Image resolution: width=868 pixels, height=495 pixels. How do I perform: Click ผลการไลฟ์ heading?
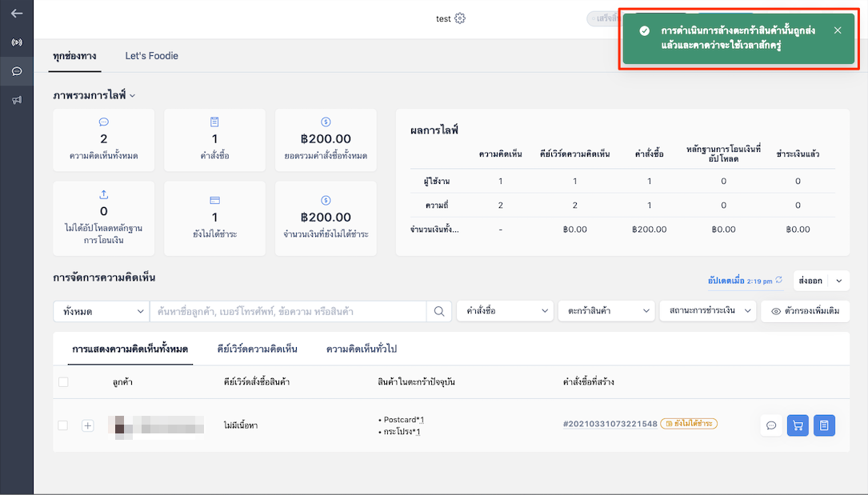[434, 130]
